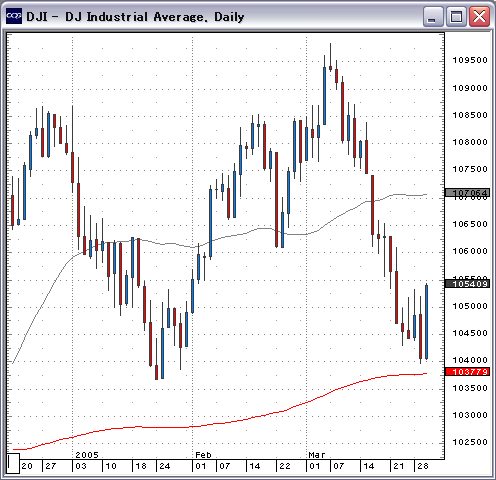This screenshot has width=496, height=480.
Task: Click the date label 21 on time axis
Action: pyautogui.click(x=399, y=466)
